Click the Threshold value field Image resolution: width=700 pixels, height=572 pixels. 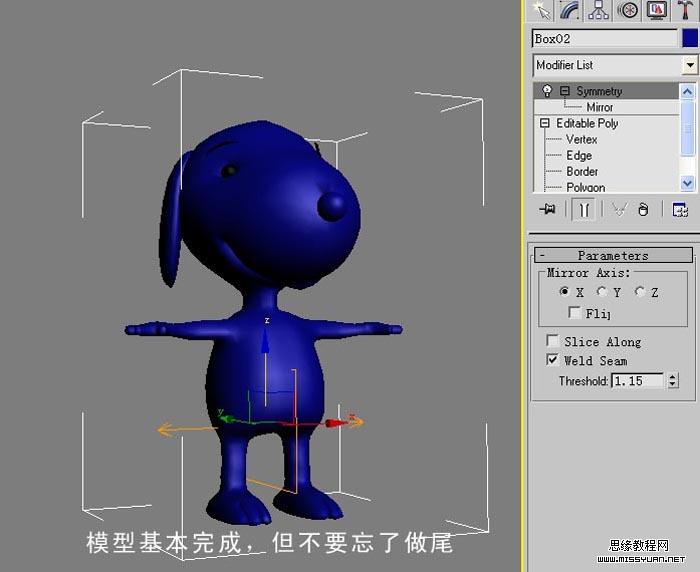coord(637,381)
